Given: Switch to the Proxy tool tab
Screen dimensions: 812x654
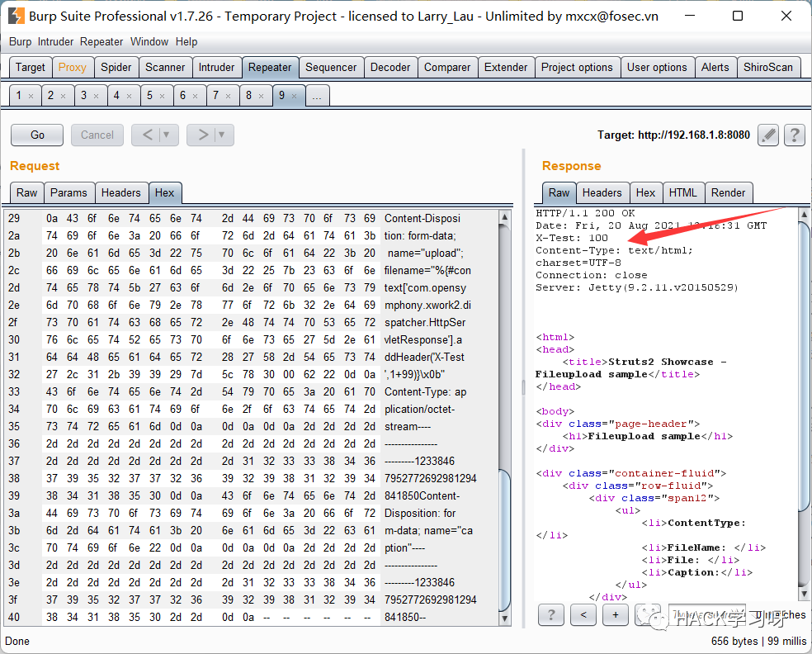Looking at the screenshot, I should tap(73, 68).
